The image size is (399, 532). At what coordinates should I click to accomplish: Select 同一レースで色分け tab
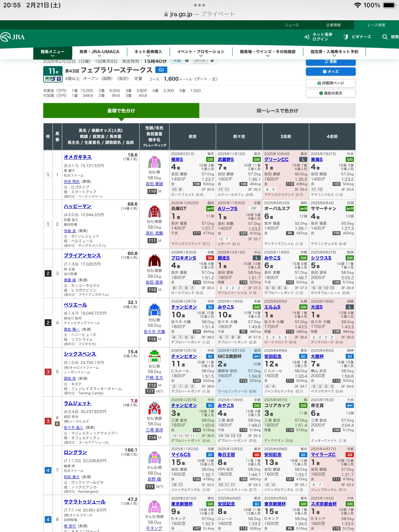click(x=277, y=111)
